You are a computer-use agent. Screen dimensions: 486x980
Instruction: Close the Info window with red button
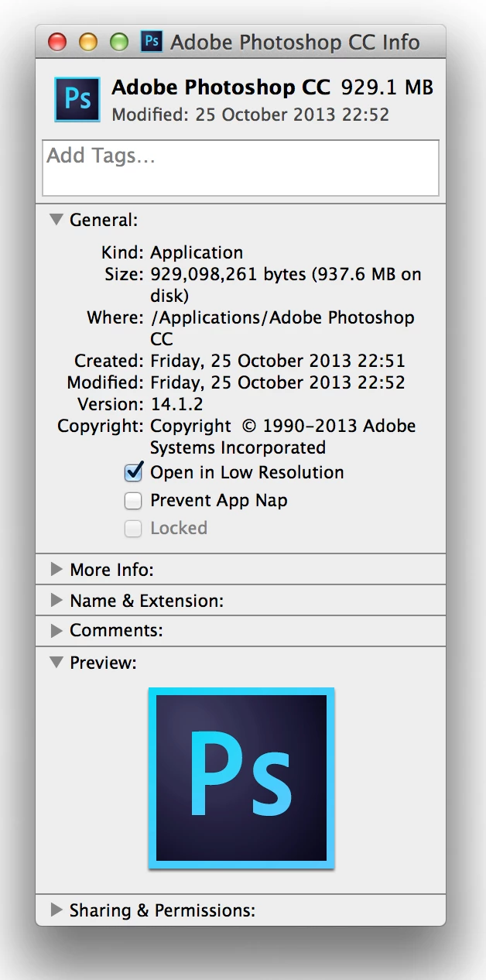click(57, 41)
